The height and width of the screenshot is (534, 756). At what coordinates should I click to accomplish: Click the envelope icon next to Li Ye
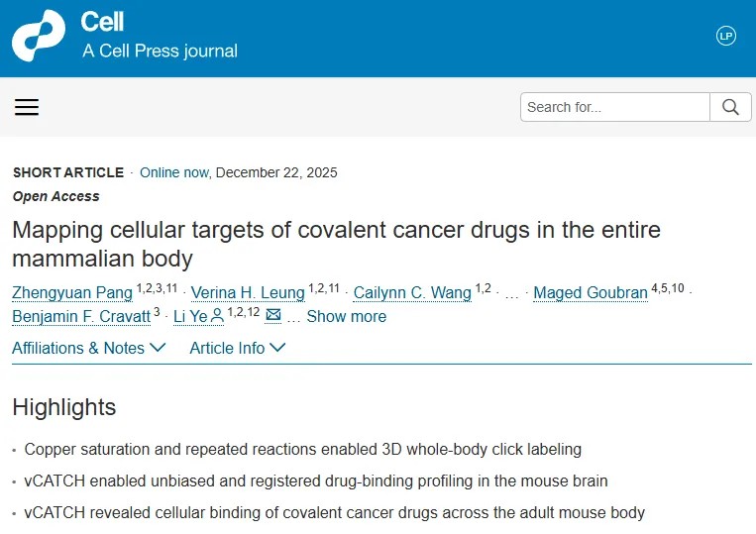pyautogui.click(x=272, y=316)
